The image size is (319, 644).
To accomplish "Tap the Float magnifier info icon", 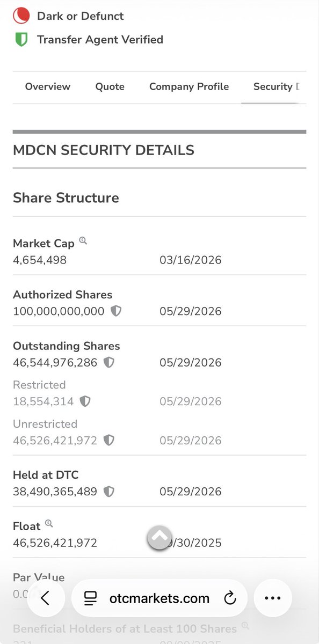I will point(49,524).
